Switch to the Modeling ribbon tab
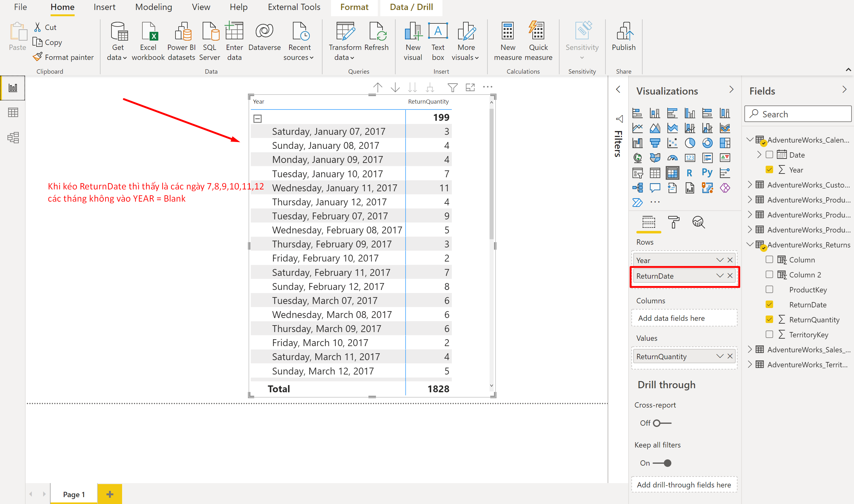The image size is (854, 504). coord(154,7)
